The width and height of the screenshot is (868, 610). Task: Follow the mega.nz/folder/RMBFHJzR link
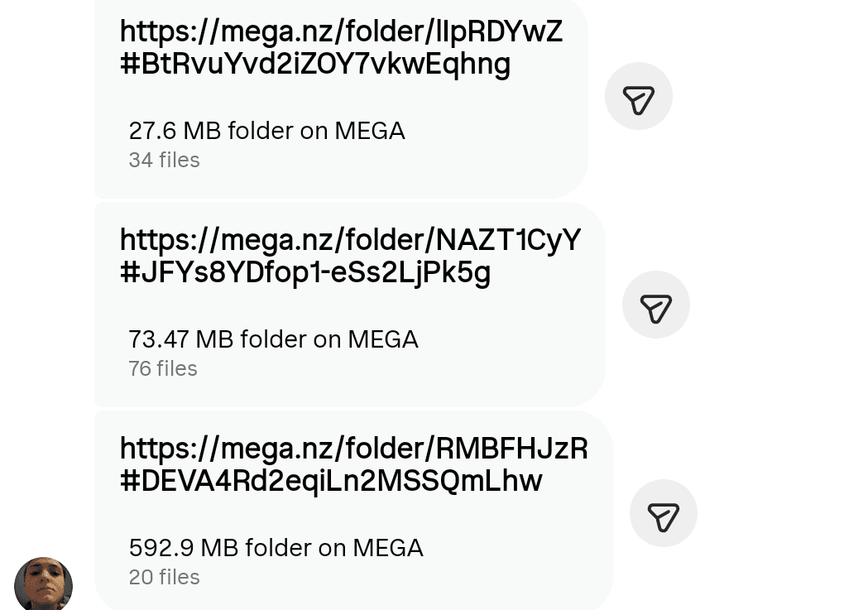(353, 449)
